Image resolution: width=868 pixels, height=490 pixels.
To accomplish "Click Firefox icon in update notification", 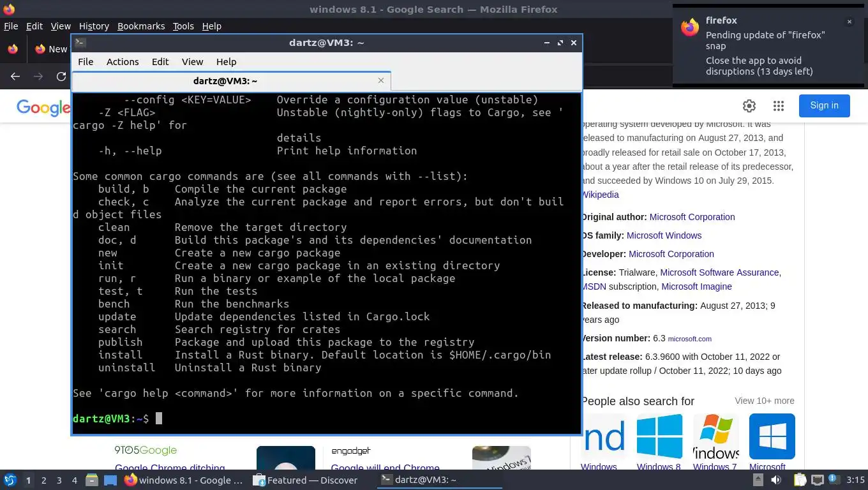I will pos(690,27).
